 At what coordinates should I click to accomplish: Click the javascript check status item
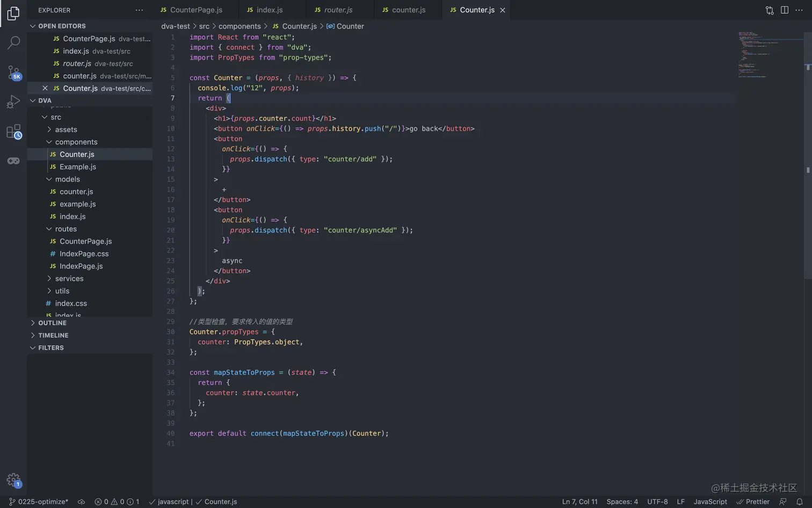(169, 502)
